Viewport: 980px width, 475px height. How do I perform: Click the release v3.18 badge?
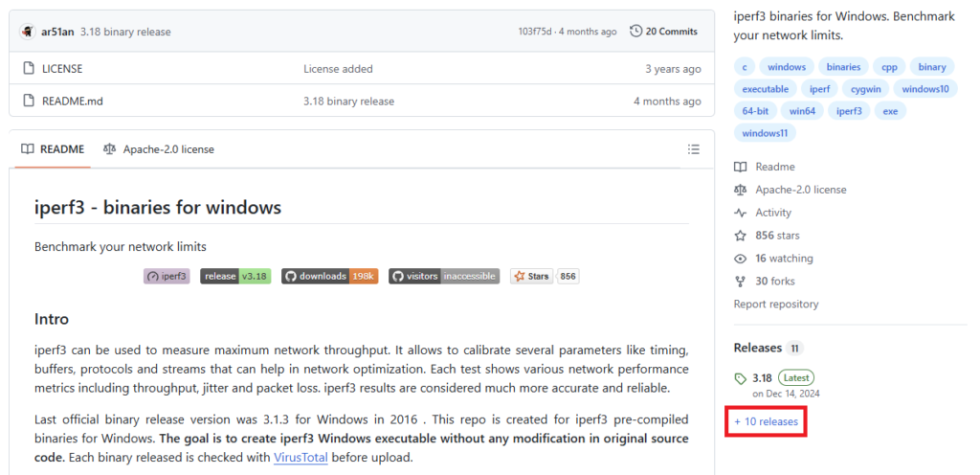pyautogui.click(x=235, y=277)
